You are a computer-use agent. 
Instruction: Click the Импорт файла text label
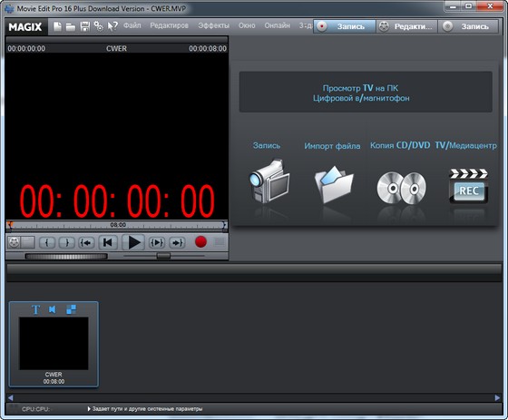tap(332, 146)
